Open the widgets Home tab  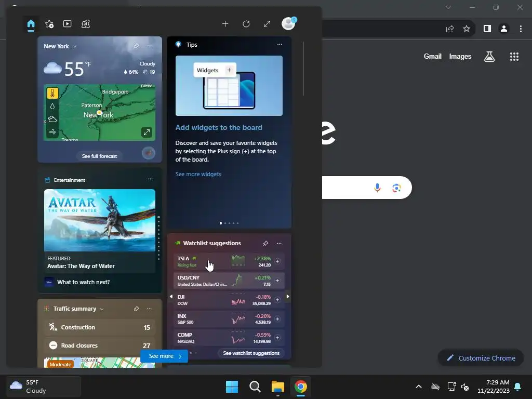click(x=31, y=24)
